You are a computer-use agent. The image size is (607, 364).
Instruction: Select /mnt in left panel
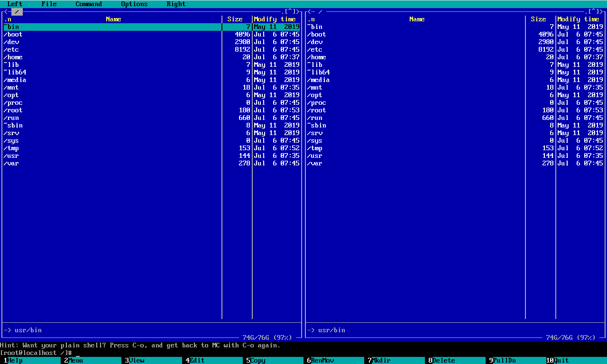click(151, 87)
